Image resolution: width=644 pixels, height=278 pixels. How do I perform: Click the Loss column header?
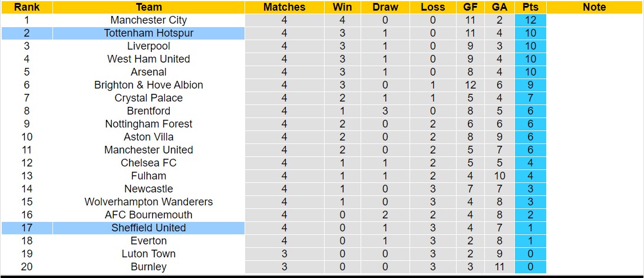tap(433, 7)
